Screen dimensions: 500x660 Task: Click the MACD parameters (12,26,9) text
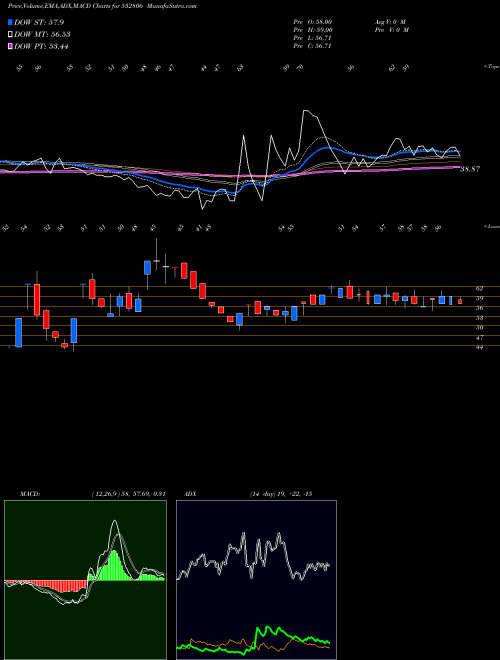click(x=128, y=494)
